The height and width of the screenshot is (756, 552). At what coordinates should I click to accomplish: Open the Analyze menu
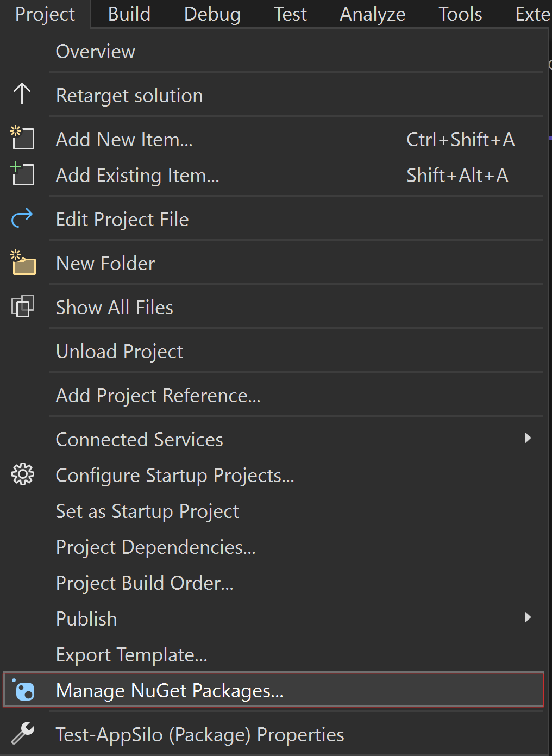point(372,14)
